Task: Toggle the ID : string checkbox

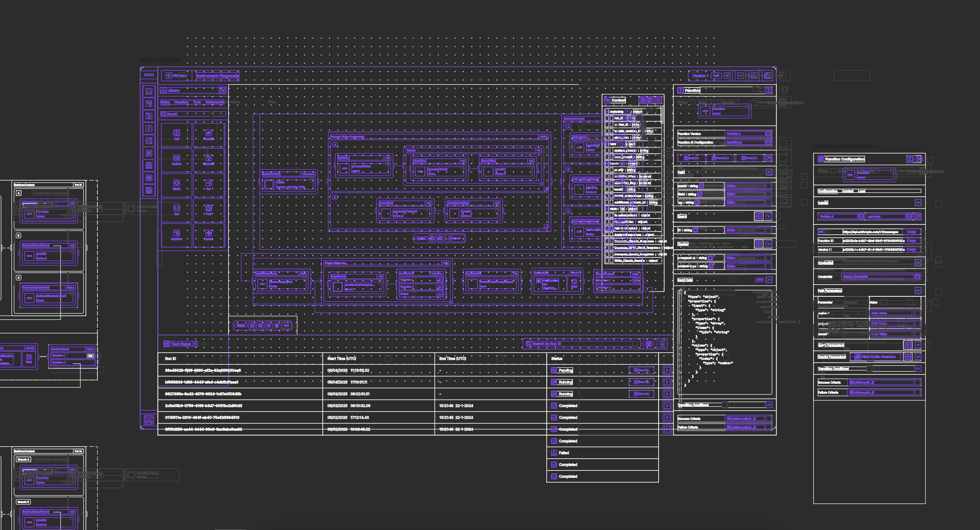Action: coord(695,230)
